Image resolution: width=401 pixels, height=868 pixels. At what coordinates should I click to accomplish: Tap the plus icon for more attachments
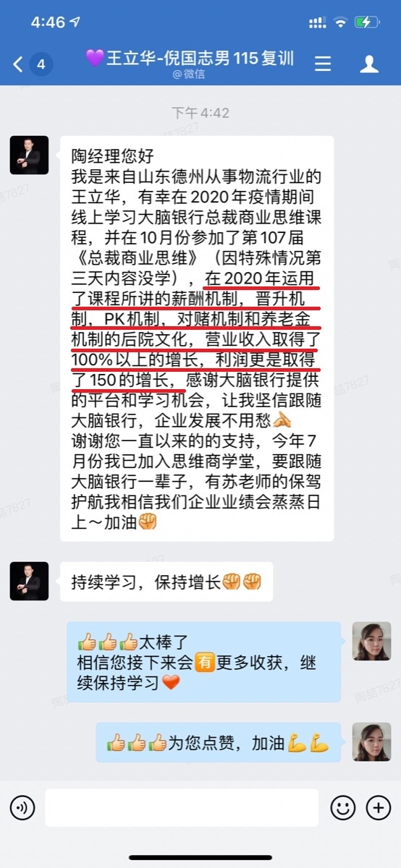pyautogui.click(x=379, y=807)
